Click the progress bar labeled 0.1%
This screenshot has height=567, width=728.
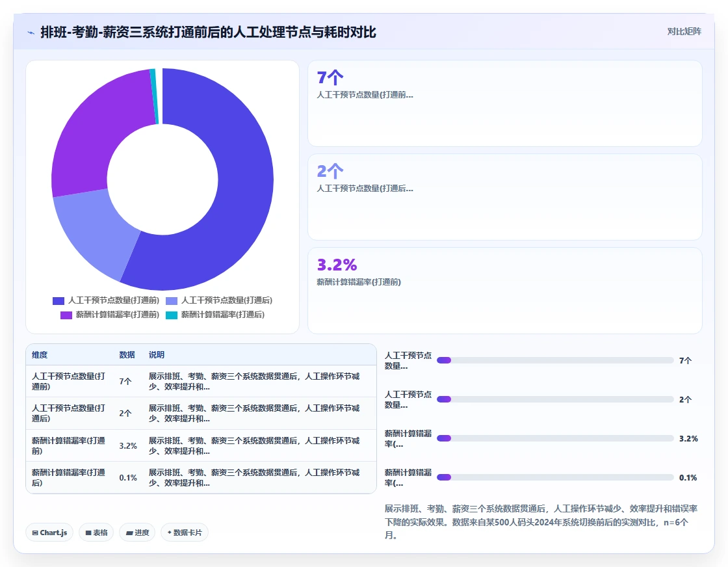555,477
